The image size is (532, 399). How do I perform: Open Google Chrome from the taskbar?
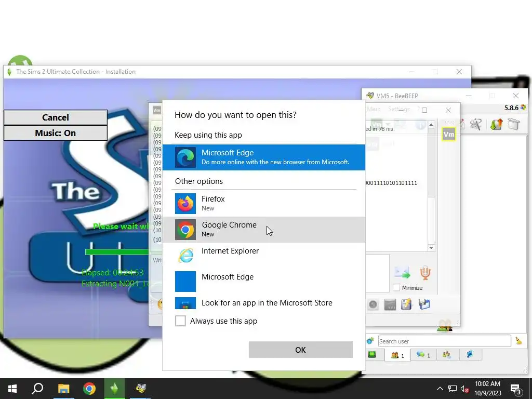coord(89,389)
